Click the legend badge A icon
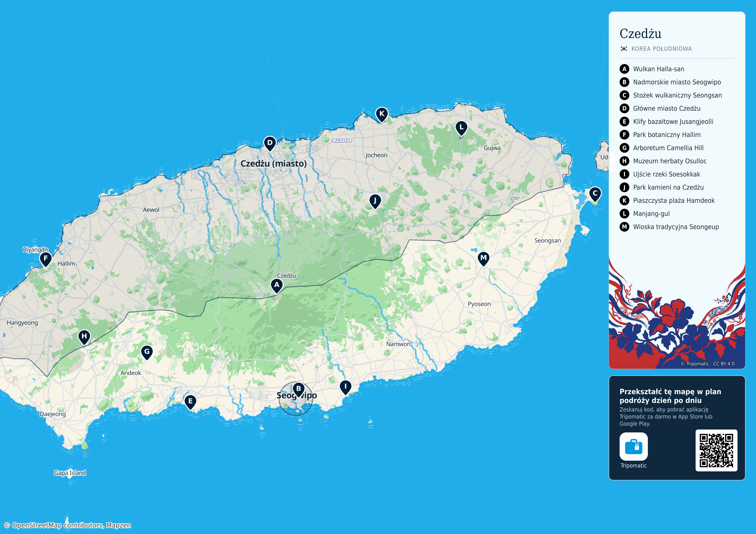 click(624, 69)
